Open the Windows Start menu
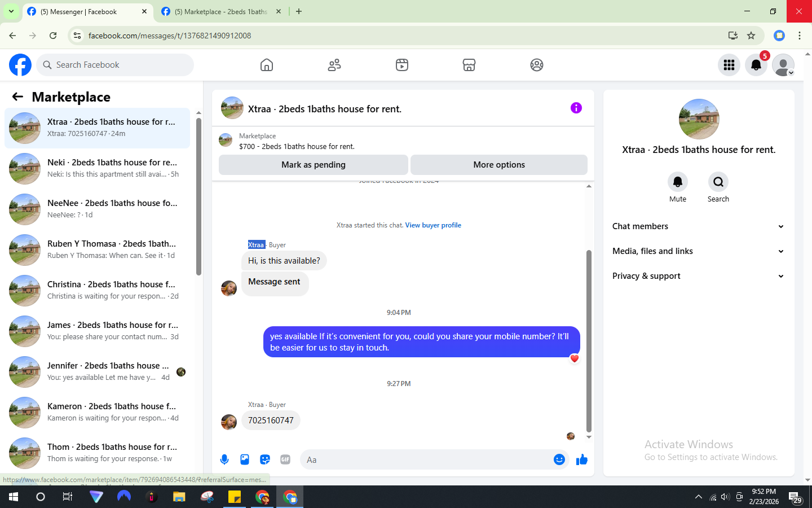 click(x=14, y=497)
